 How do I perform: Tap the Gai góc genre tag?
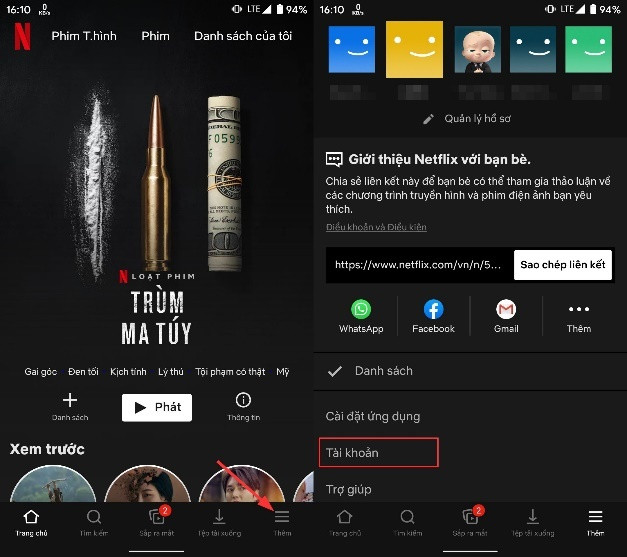point(40,372)
